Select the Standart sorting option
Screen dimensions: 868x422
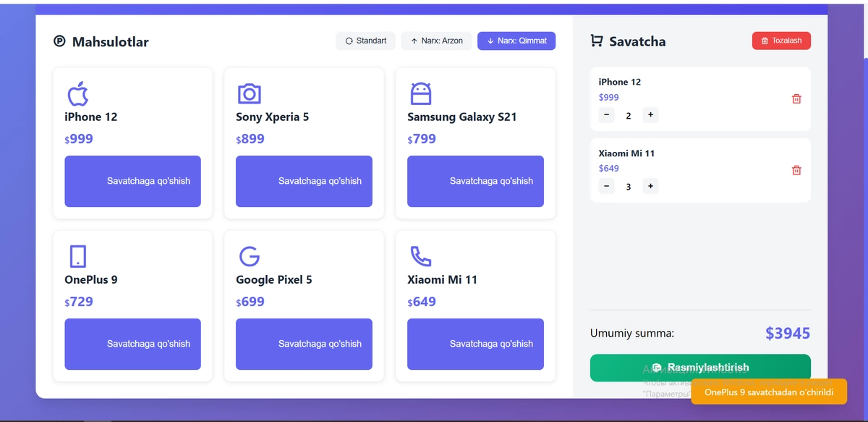click(365, 41)
